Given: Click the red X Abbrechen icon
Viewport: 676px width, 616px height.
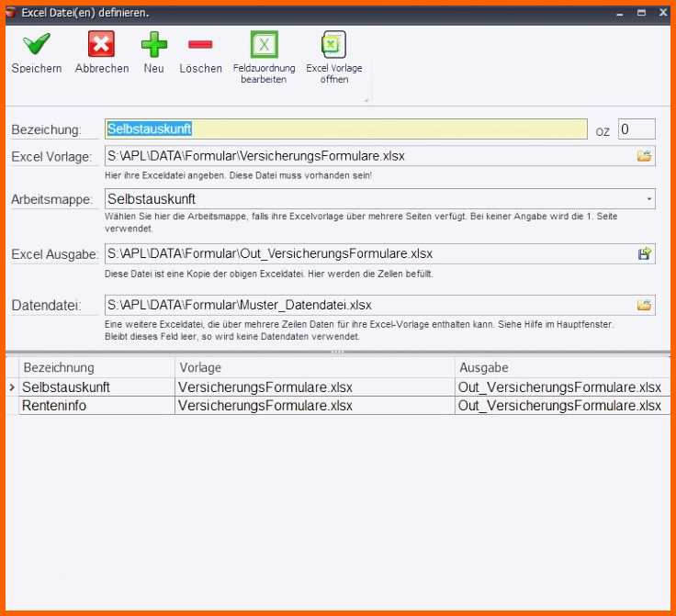Looking at the screenshot, I should tap(101, 44).
